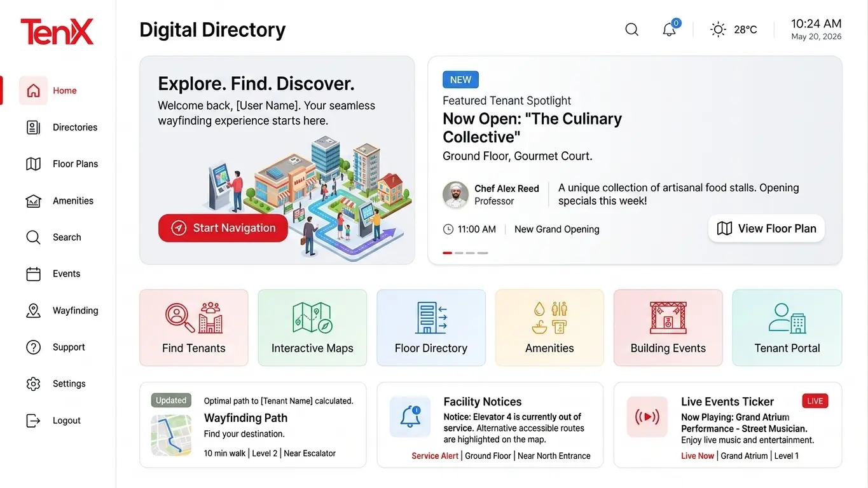Select the second carousel indicator dot

pyautogui.click(x=459, y=253)
